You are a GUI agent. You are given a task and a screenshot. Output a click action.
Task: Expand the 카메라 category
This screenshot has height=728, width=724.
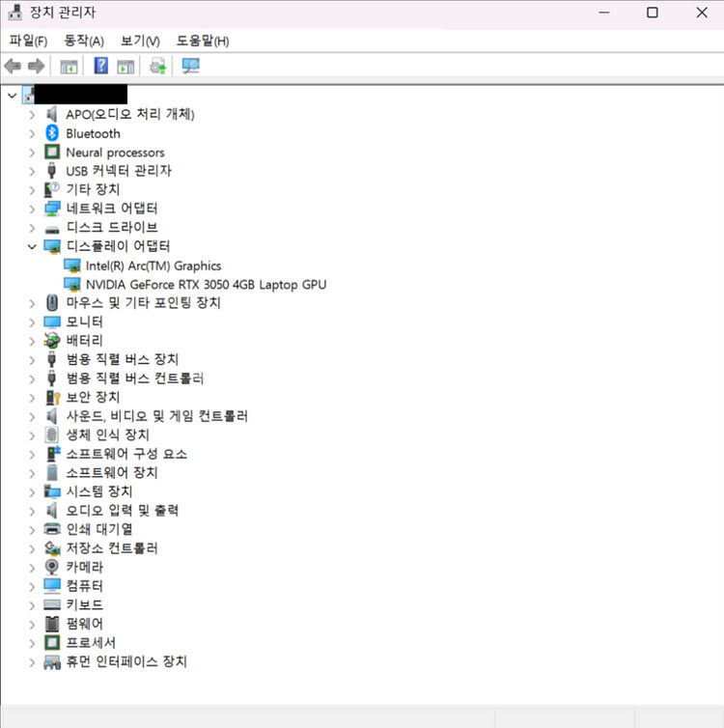coord(32,567)
